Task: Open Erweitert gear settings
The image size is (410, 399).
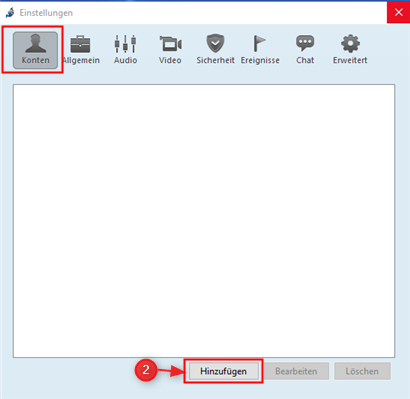Action: pyautogui.click(x=350, y=50)
